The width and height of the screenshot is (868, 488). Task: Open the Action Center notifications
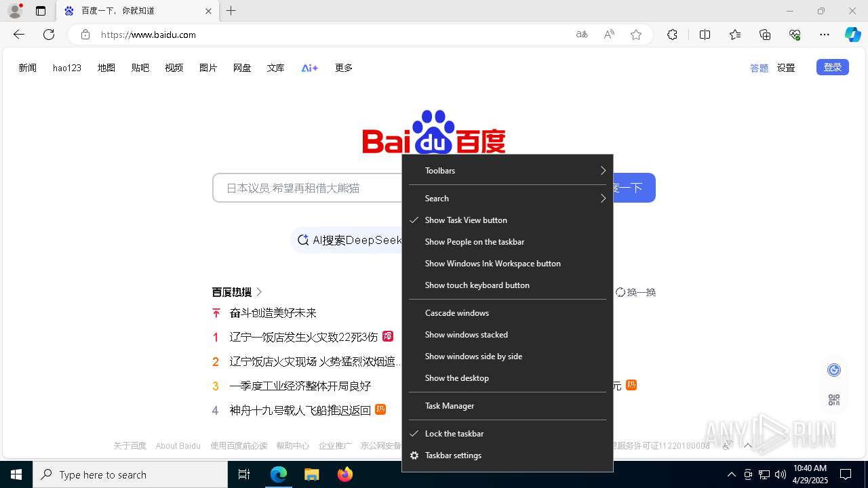tap(846, 474)
